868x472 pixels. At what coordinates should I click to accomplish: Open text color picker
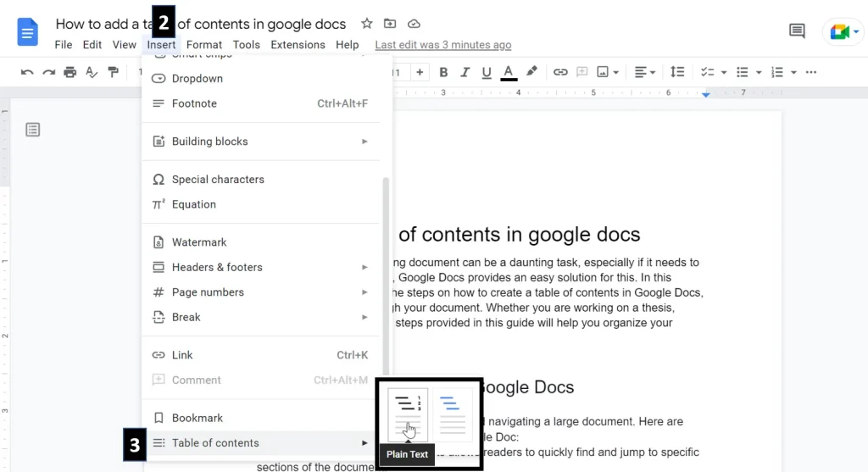coord(509,73)
